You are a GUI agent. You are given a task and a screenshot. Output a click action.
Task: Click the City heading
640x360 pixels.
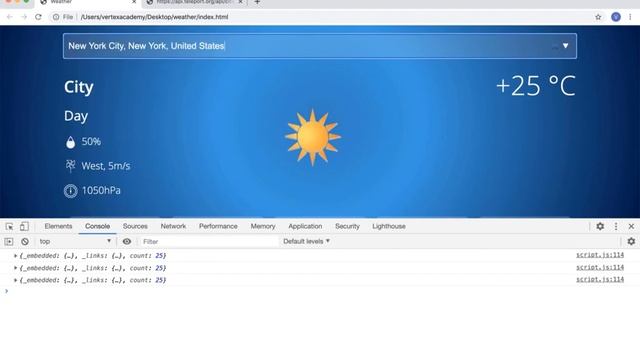click(x=79, y=87)
